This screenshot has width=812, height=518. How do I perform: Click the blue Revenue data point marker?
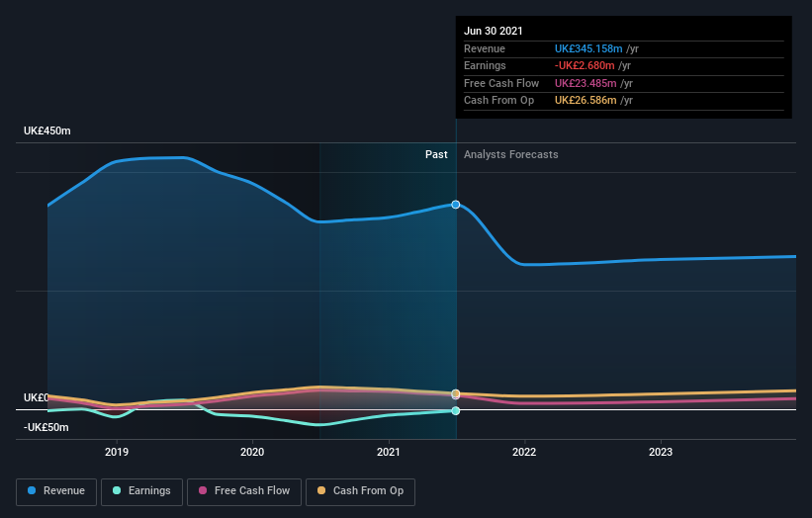[456, 205]
